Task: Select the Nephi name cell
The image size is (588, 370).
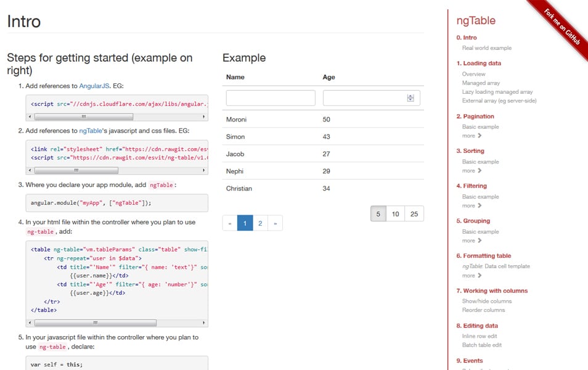Action: click(234, 171)
